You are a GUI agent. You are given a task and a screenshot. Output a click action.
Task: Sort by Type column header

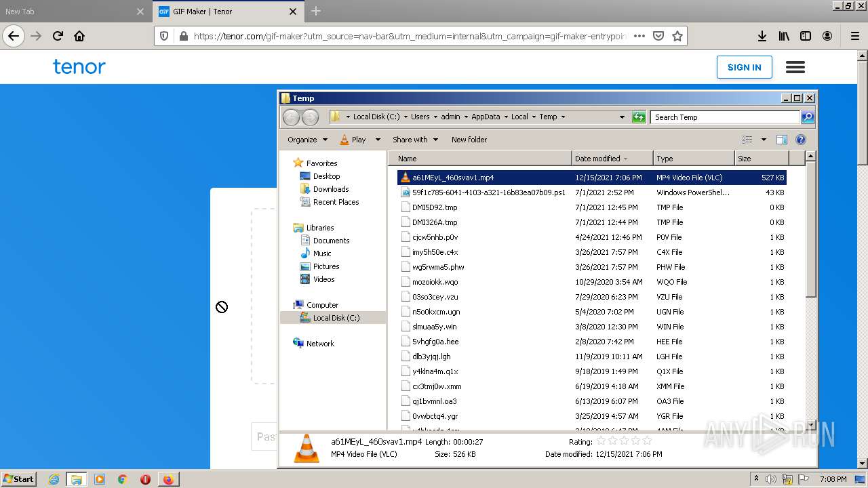click(694, 159)
